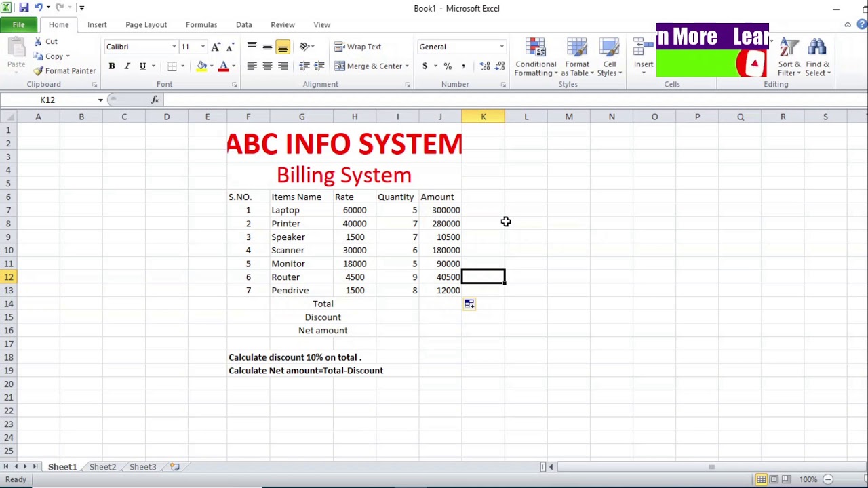Open Find & Select menu
868x488 pixels.
coord(818,58)
